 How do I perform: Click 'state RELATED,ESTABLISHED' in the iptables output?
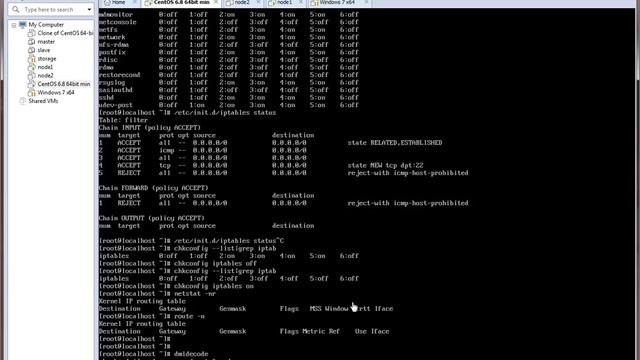tap(395, 143)
